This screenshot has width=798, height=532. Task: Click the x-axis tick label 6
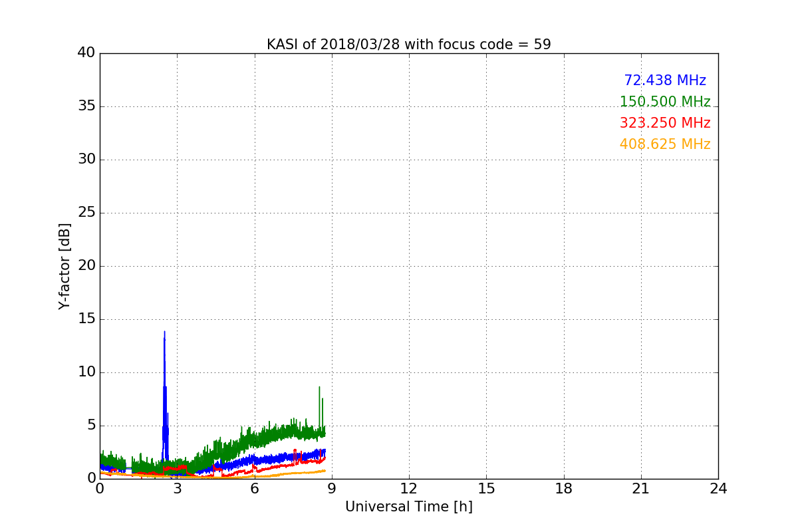tap(254, 489)
